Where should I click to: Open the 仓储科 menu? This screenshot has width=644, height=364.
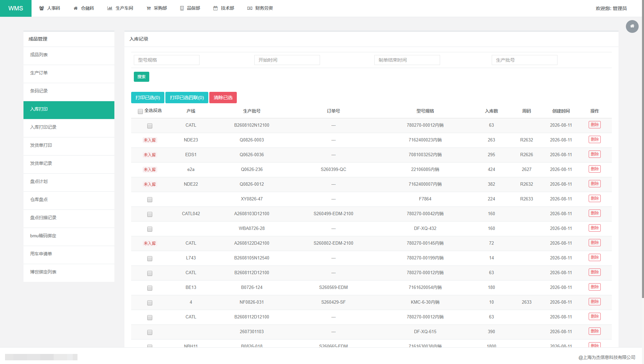point(84,8)
